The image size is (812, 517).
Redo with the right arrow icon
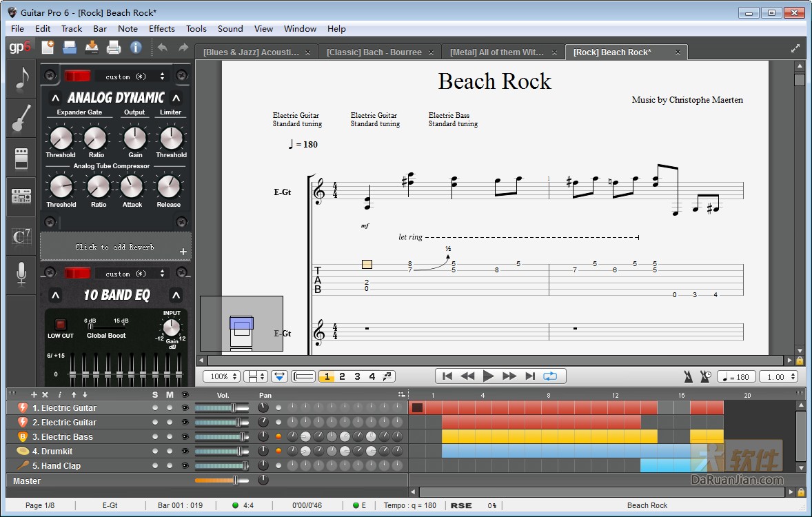(x=183, y=48)
